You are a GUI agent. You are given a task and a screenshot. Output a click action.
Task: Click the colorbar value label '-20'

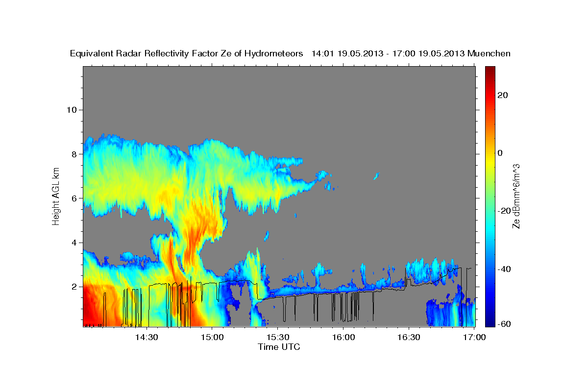point(503,211)
